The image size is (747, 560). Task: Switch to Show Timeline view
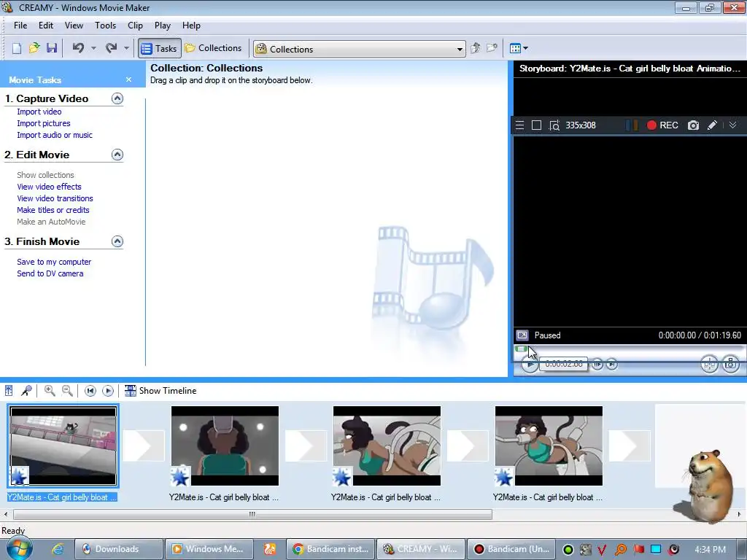(160, 391)
